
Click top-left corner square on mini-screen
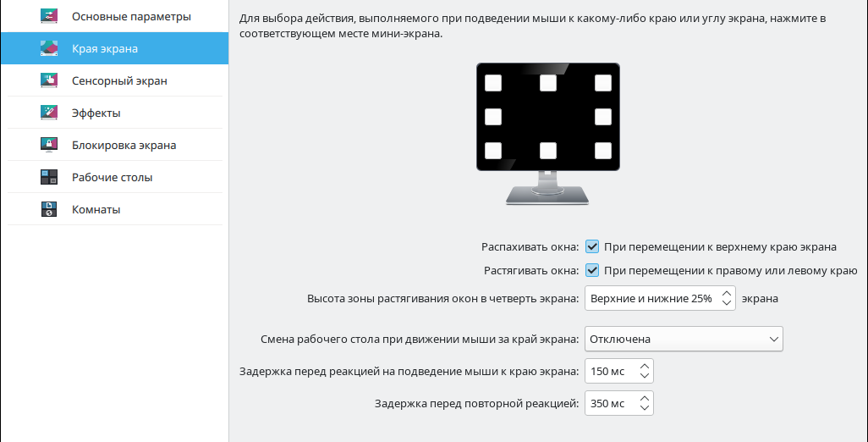point(493,83)
